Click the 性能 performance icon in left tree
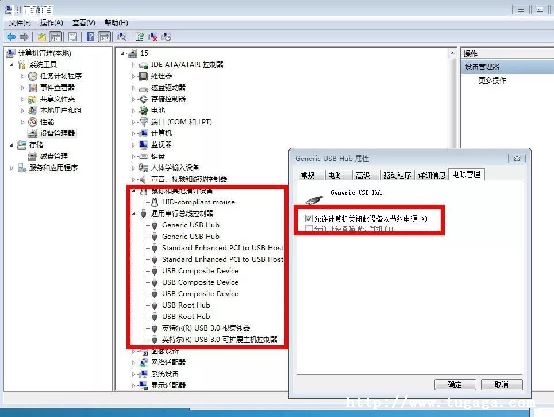 (33, 122)
